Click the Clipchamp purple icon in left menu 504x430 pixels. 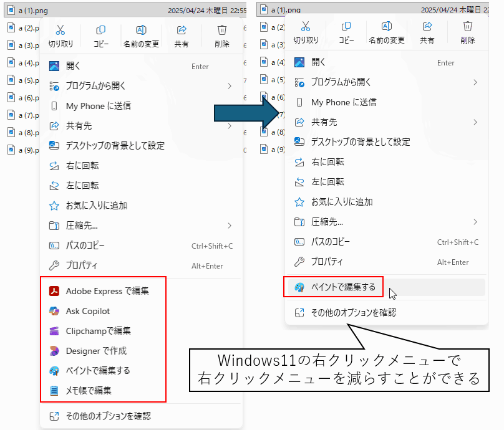[54, 331]
